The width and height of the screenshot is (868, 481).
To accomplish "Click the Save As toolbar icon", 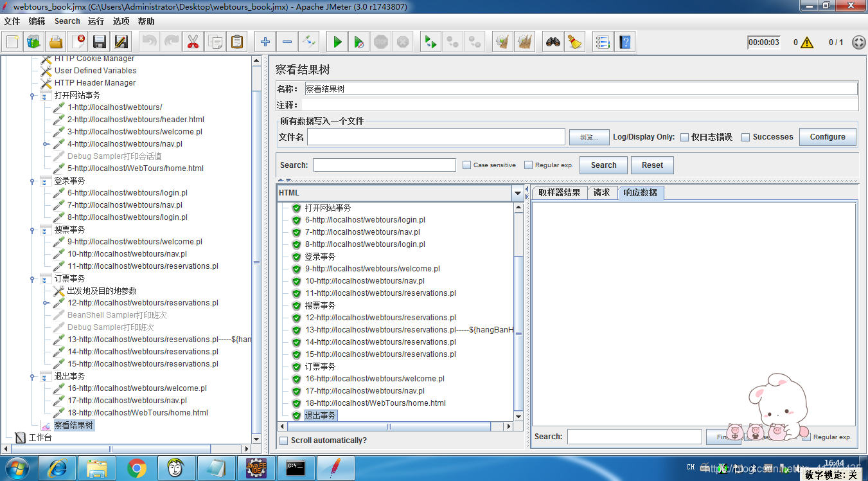I will click(121, 42).
